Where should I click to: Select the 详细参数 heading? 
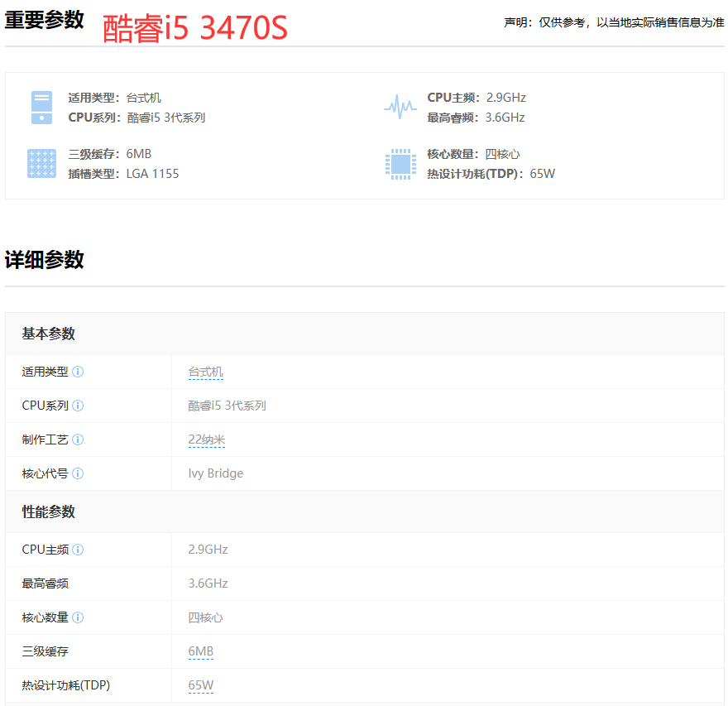(x=44, y=260)
